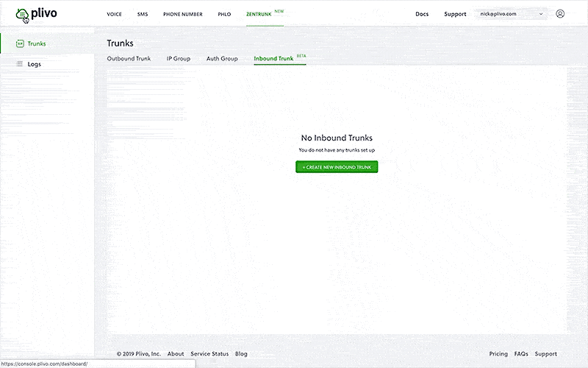The image size is (588, 368).
Task: Open the Docs link in header
Action: pyautogui.click(x=422, y=14)
